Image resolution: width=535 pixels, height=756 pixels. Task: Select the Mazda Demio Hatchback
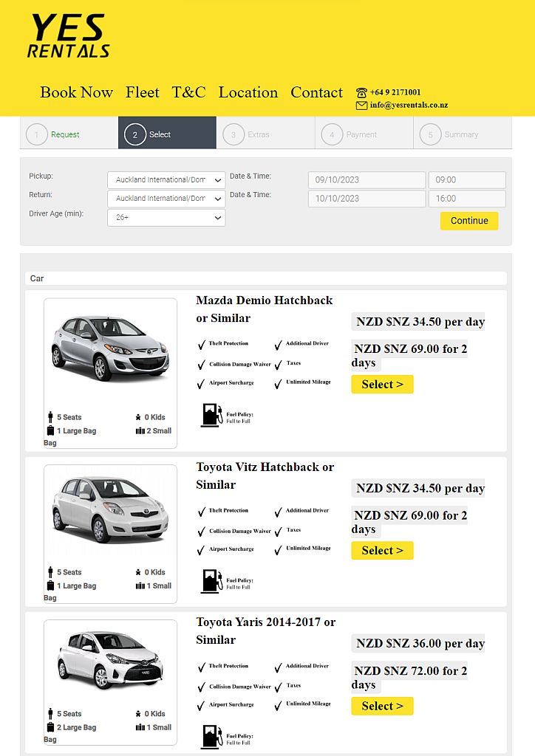tap(382, 384)
